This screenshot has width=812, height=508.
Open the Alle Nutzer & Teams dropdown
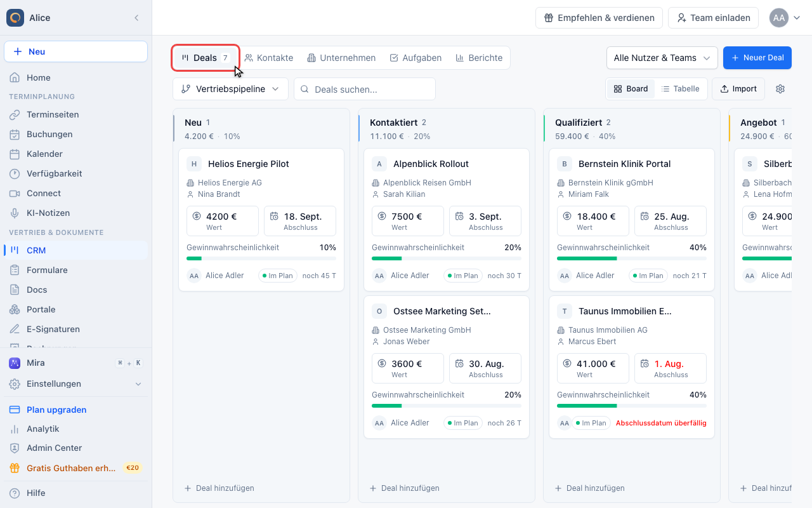(x=662, y=58)
